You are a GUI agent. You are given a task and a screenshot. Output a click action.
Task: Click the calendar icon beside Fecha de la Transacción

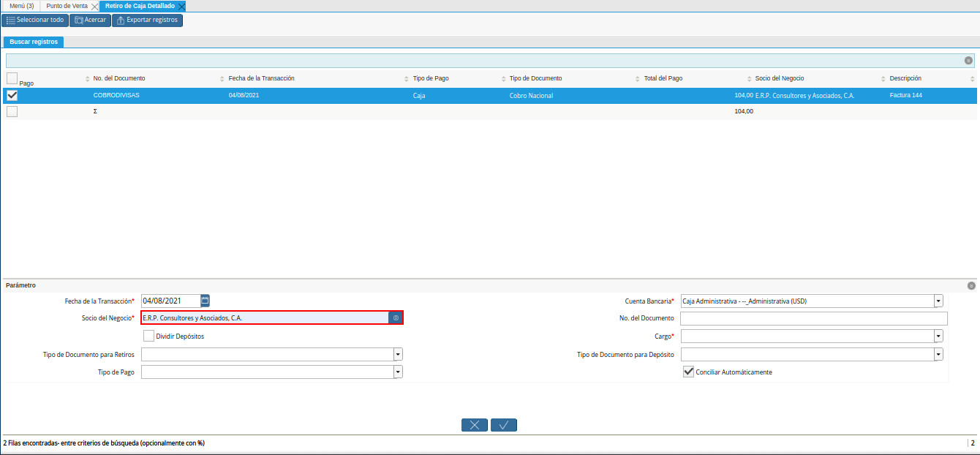(x=205, y=301)
